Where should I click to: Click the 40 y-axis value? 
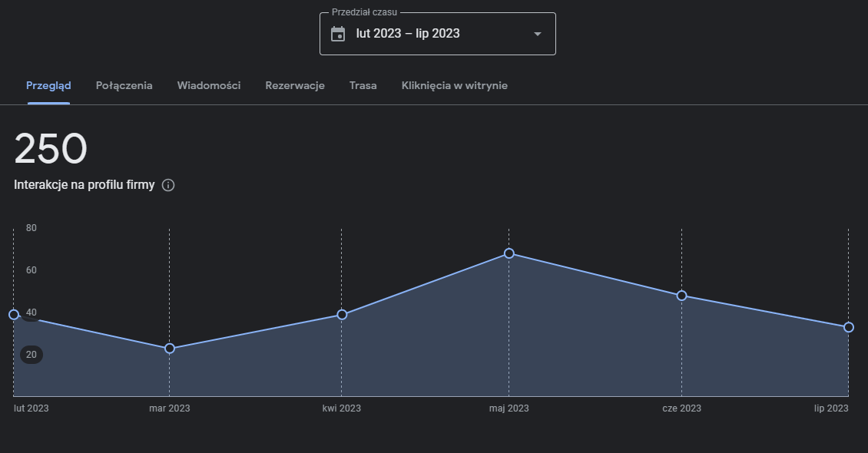pos(31,312)
